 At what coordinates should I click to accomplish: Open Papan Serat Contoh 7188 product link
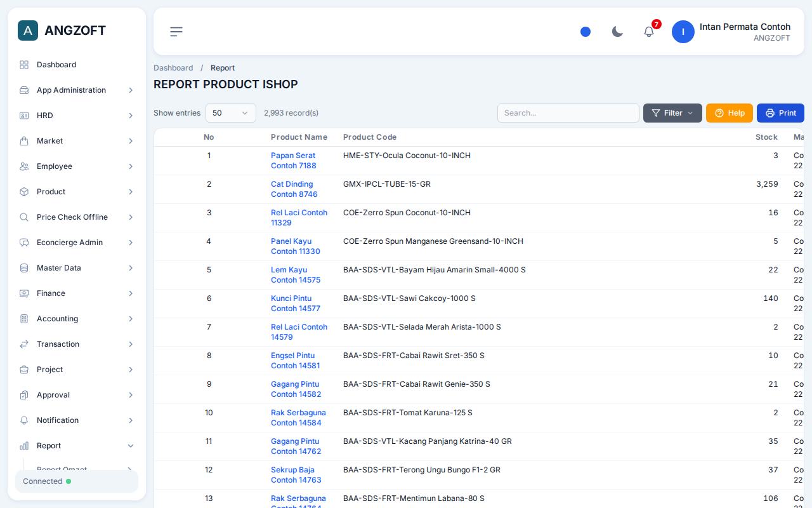[x=294, y=161]
